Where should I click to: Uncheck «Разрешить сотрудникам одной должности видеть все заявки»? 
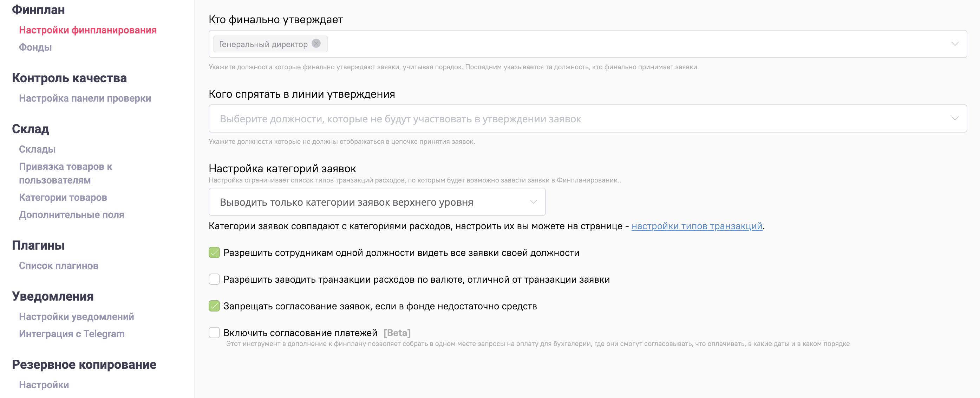214,252
